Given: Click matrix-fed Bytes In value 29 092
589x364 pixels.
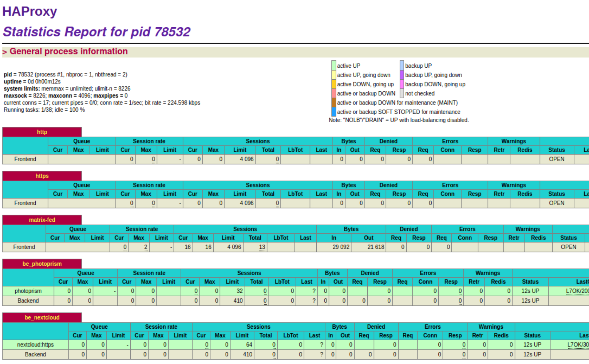Looking at the screenshot, I should 341,247.
